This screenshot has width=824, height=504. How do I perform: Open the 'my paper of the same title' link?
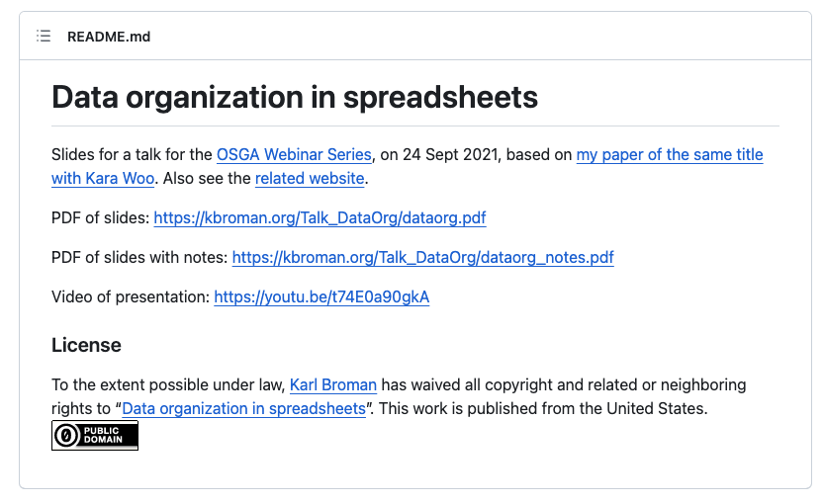point(670,155)
